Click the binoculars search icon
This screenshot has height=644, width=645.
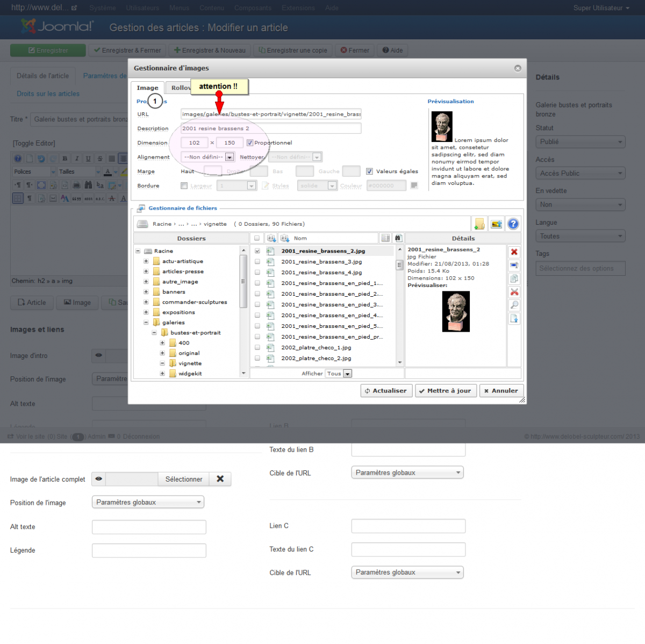(398, 238)
